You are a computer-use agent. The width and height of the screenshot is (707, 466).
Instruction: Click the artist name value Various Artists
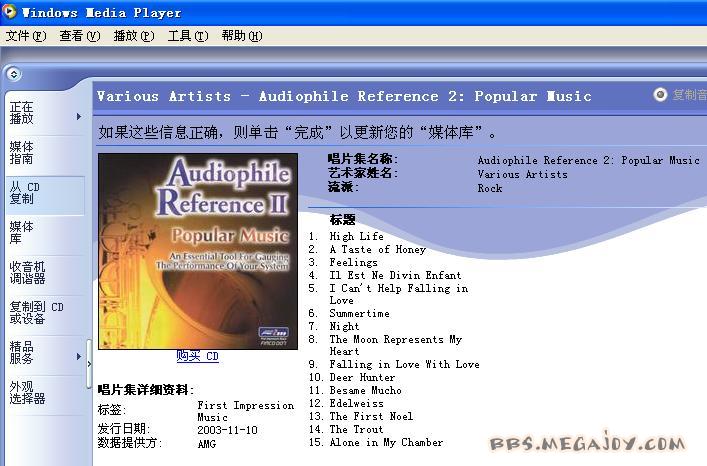coord(523,174)
